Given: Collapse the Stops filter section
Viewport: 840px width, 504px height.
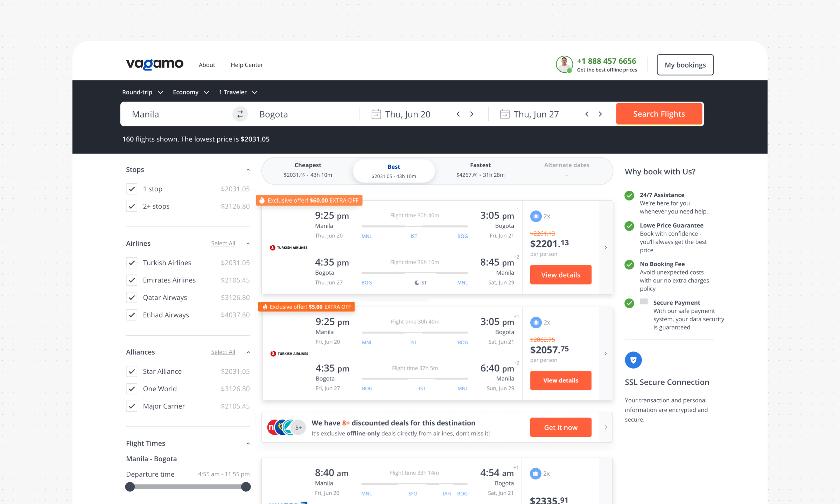Looking at the screenshot, I should click(248, 170).
